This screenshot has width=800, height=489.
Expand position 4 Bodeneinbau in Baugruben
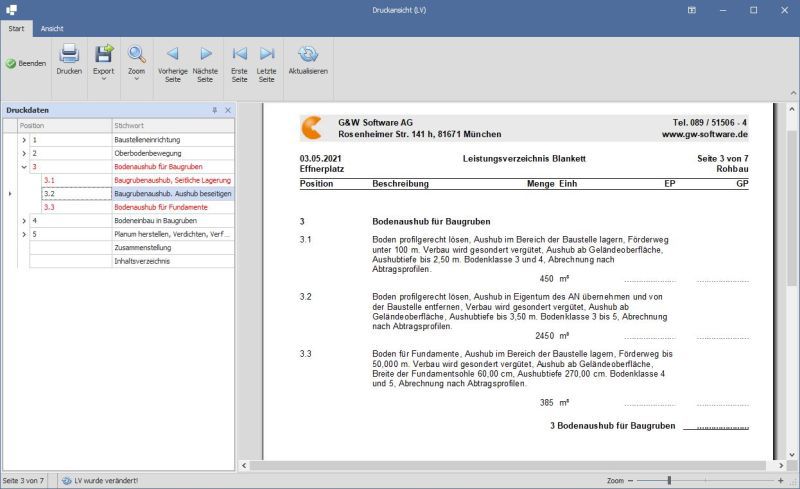tap(24, 220)
